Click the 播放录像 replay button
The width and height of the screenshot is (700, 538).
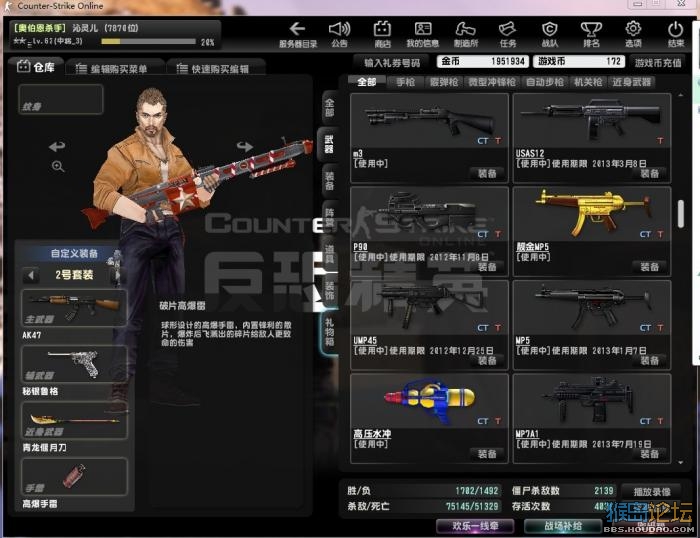[x=652, y=492]
